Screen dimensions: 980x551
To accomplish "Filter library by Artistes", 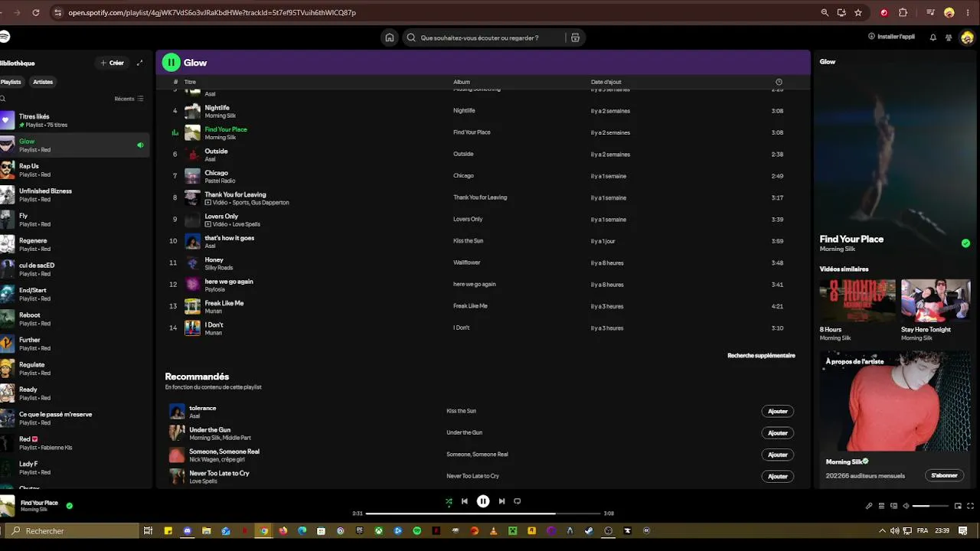I will point(43,82).
